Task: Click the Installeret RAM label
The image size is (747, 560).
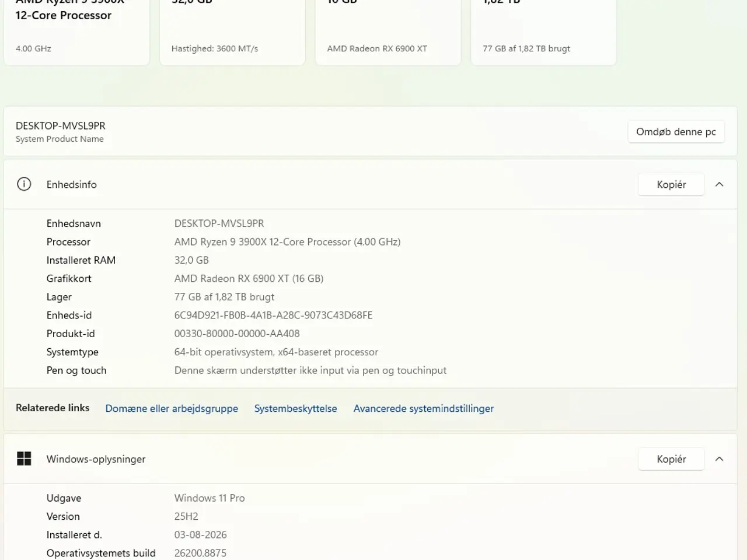Action: click(81, 260)
